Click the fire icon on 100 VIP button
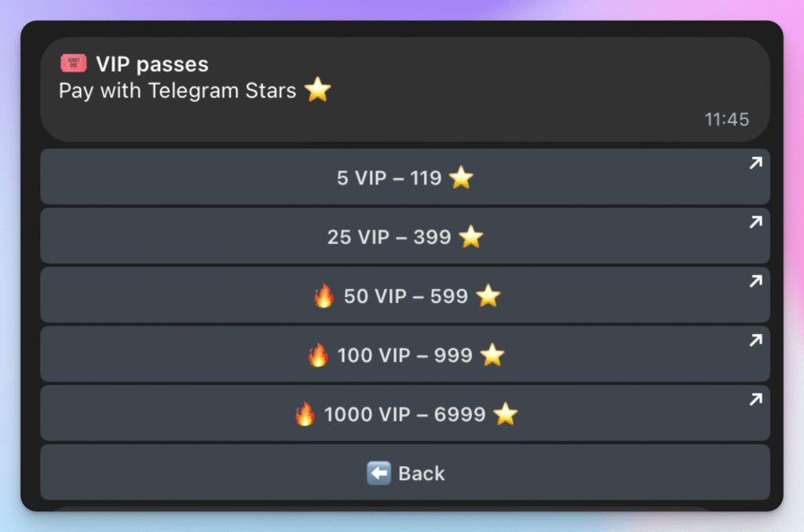The height and width of the screenshot is (532, 804). (317, 355)
